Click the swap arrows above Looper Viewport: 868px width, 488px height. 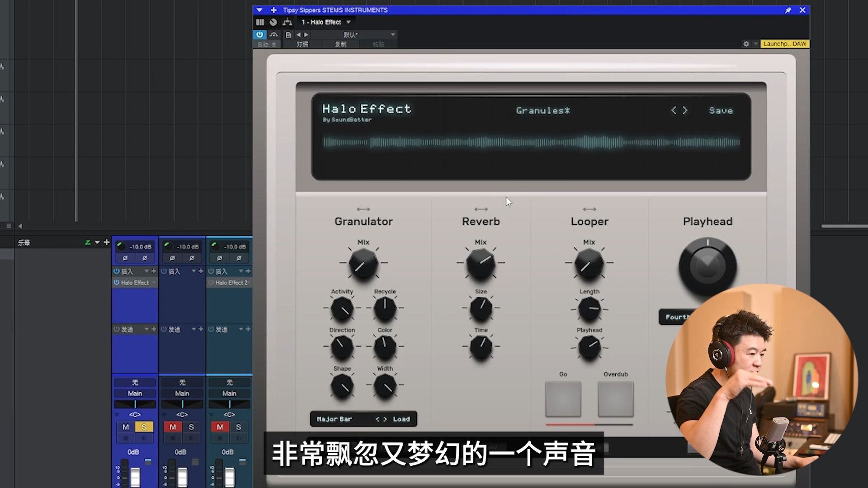pos(590,209)
